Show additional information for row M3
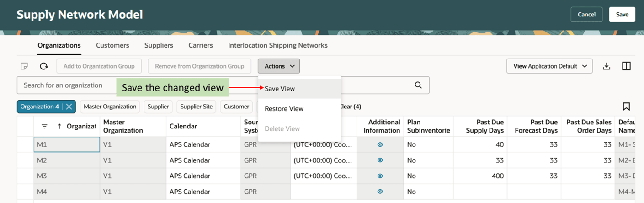Screen dimensions: 644x203 380,176
